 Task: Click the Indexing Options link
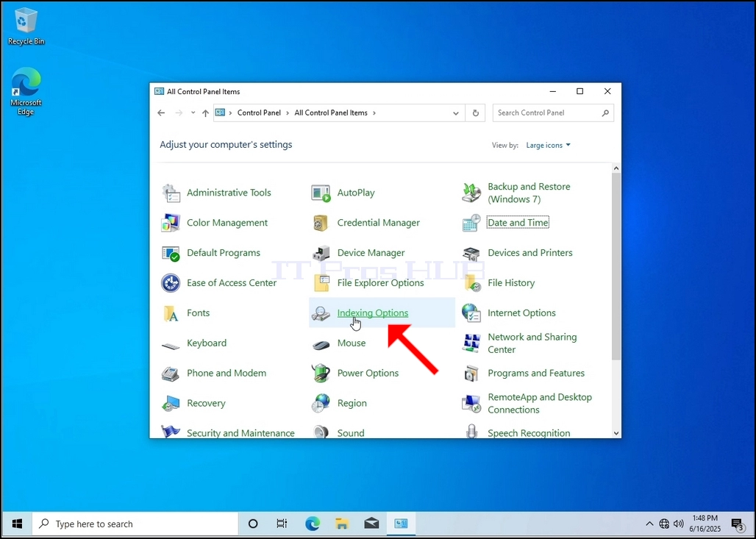[x=373, y=313]
